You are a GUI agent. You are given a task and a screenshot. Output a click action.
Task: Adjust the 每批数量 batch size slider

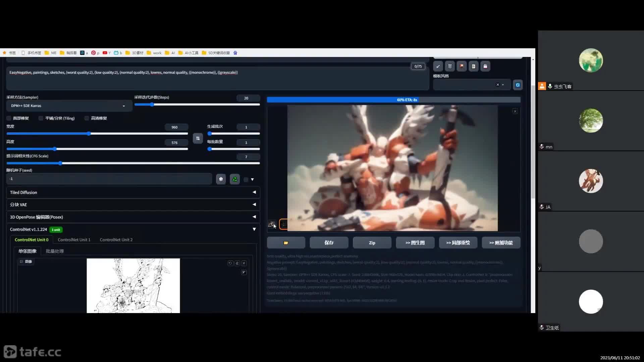click(233, 149)
